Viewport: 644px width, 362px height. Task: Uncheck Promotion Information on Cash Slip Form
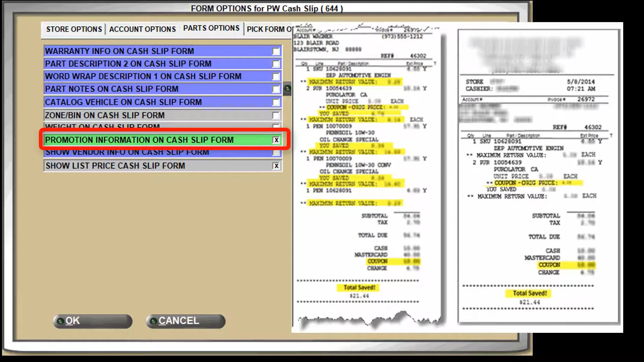[x=276, y=140]
